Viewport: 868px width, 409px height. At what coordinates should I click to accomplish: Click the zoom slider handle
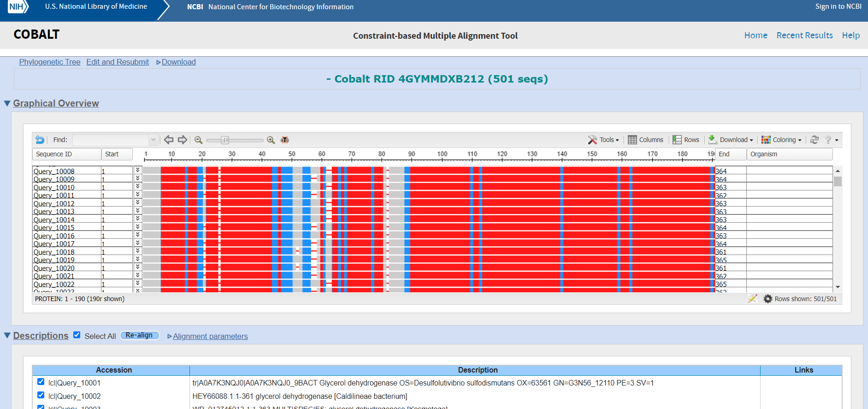pos(225,140)
